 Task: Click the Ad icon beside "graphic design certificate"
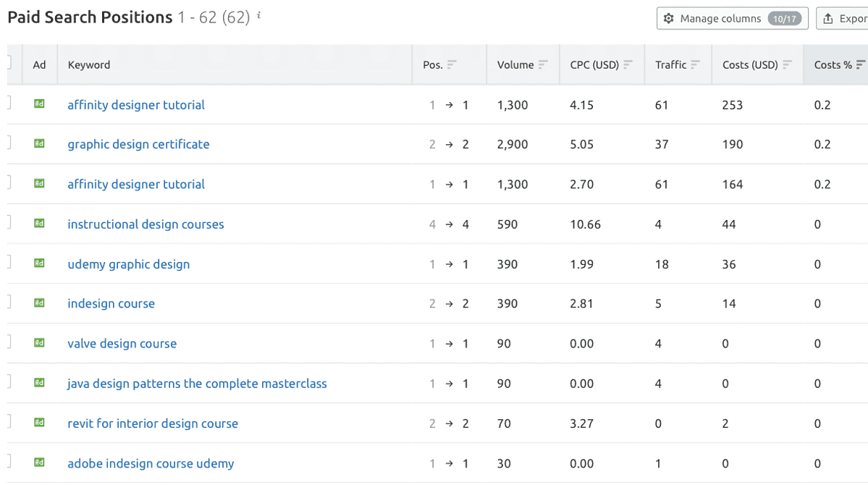click(x=38, y=144)
